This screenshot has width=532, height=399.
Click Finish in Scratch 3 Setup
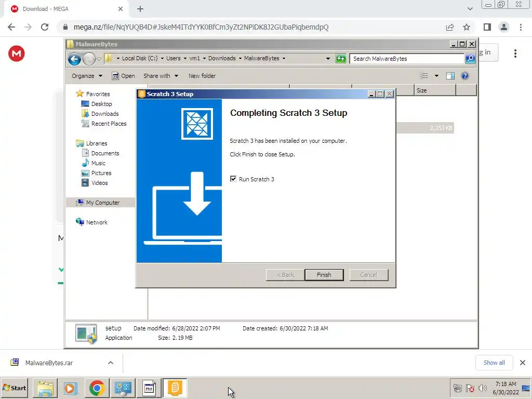[x=324, y=275]
